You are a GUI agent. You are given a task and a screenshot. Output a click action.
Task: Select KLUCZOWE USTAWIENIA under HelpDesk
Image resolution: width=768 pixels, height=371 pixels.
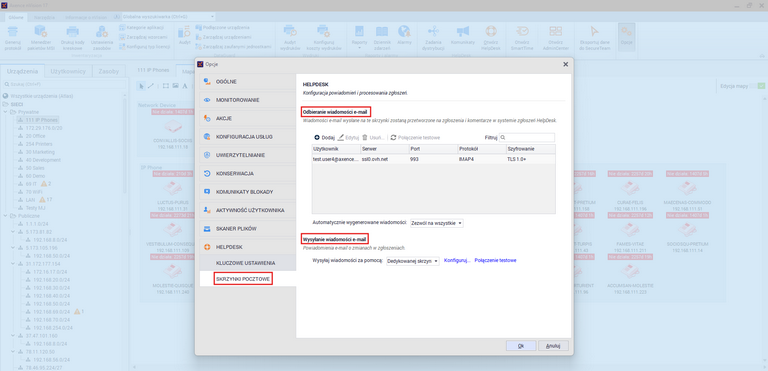[x=248, y=263]
